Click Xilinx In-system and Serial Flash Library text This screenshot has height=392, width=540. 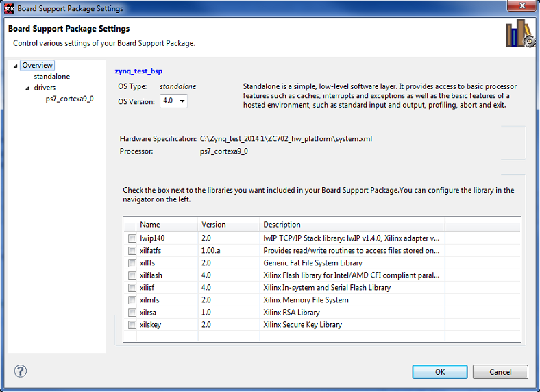coord(327,288)
